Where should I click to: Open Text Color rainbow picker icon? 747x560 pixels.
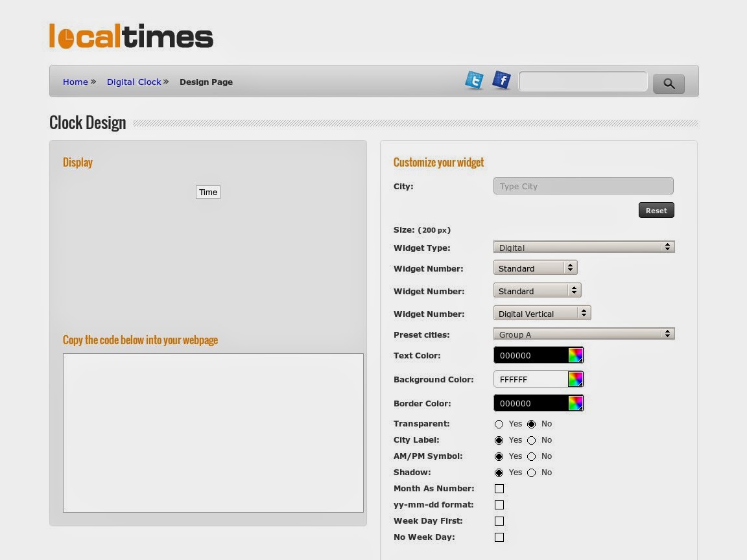pyautogui.click(x=576, y=355)
